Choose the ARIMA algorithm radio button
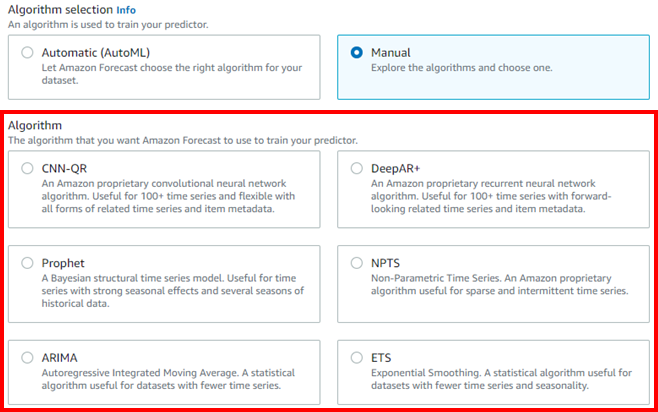Viewport: 658px width, 412px height. (27, 357)
